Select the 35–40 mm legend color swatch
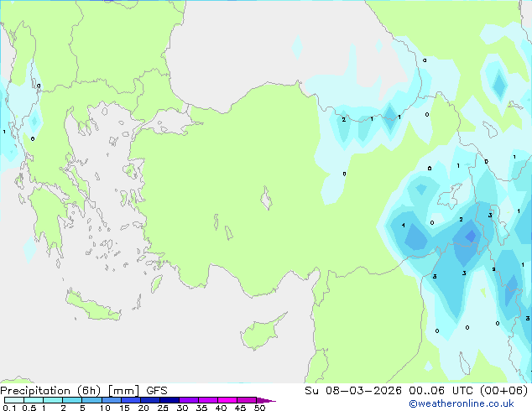532x411 pixels. [208, 400]
